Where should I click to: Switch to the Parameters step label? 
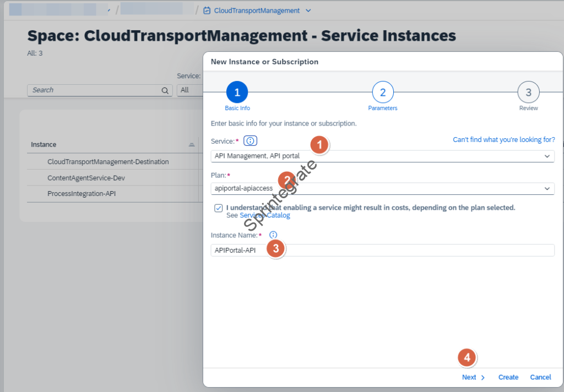pyautogui.click(x=382, y=108)
